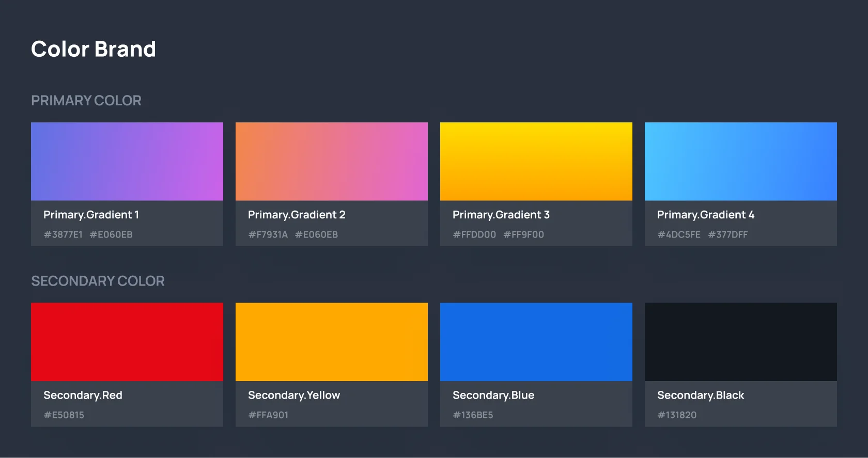Click the #136BE5 hex value
868x458 pixels.
(x=473, y=415)
